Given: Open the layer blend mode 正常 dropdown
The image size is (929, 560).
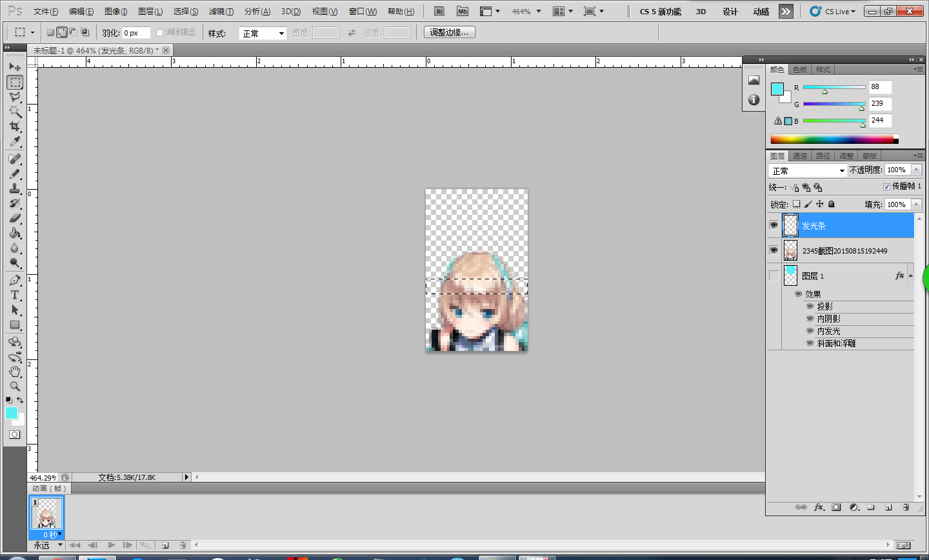Looking at the screenshot, I should (808, 170).
